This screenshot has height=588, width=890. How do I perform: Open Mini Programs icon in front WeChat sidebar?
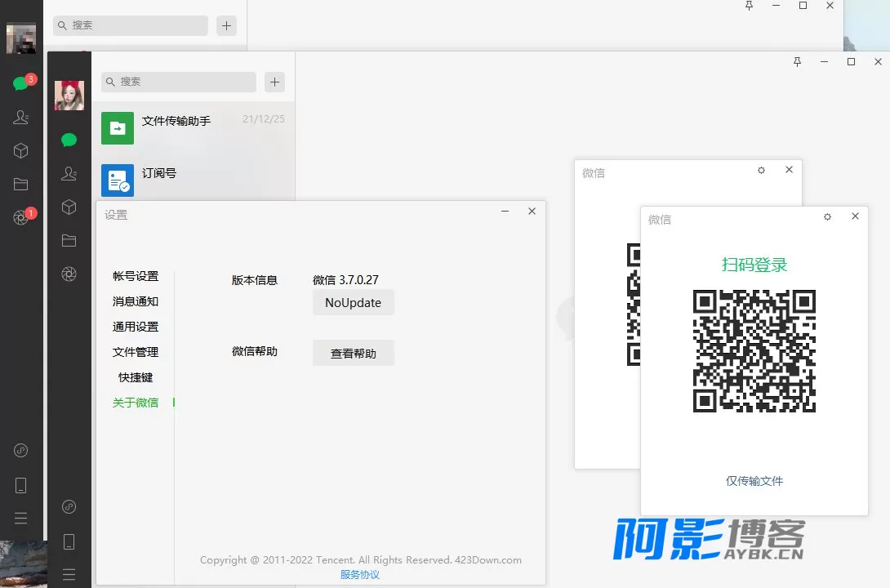point(69,507)
